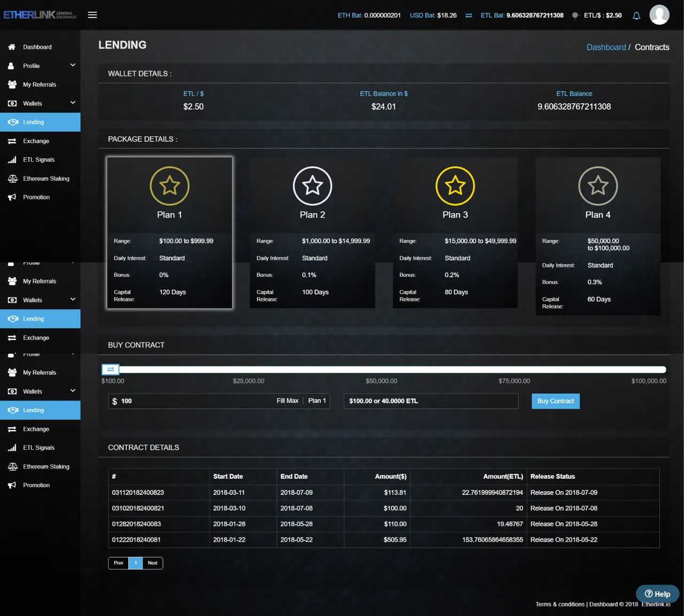684x616 pixels.
Task: Click contract number 031120182400823
Action: [x=138, y=493]
